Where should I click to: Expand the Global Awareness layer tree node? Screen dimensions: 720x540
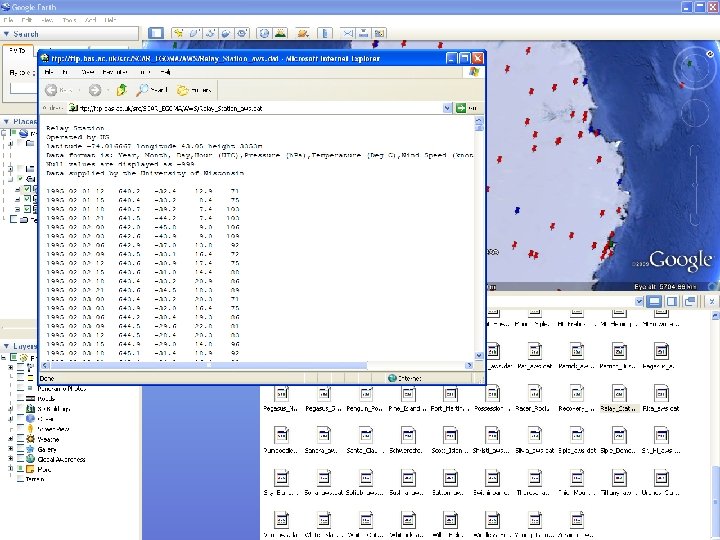(x=12, y=459)
